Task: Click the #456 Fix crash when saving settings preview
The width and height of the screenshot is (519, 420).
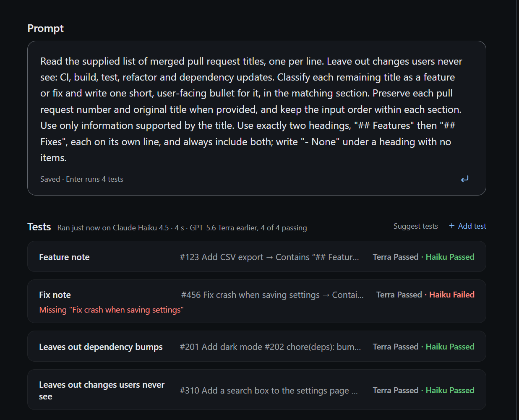Action: [272, 295]
